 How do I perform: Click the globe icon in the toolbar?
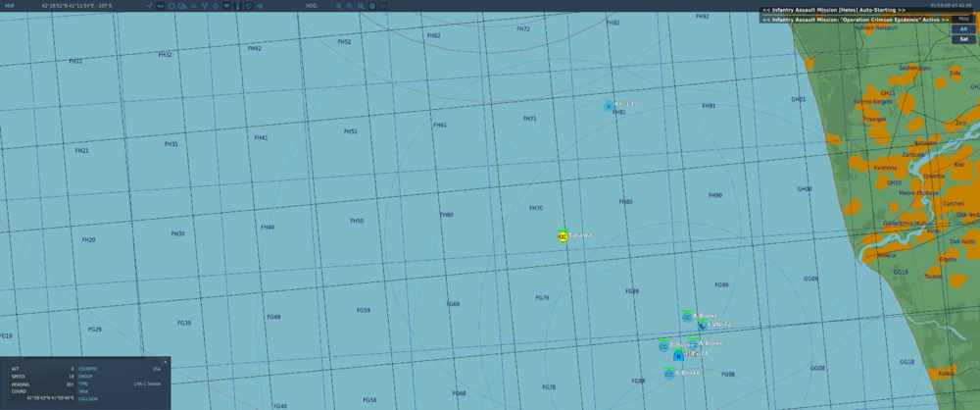[371, 6]
